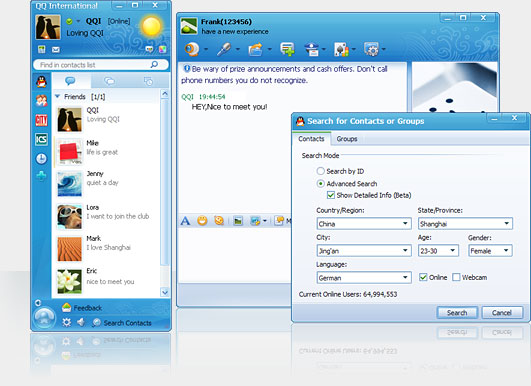Image resolution: width=531 pixels, height=386 pixels.
Task: Open the smiley emoticon picker
Action: [202, 221]
